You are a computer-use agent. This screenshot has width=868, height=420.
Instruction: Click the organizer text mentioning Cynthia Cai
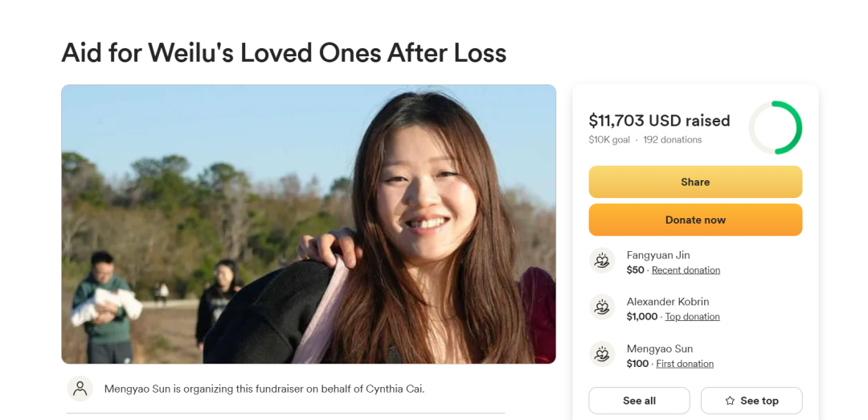click(x=264, y=389)
